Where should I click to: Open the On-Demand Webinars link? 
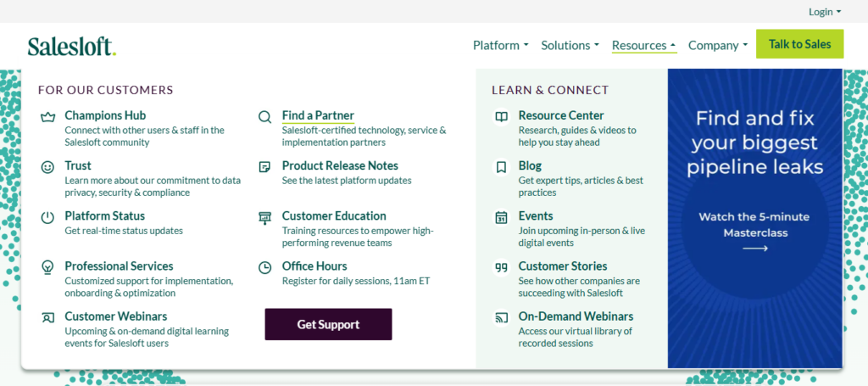click(576, 316)
